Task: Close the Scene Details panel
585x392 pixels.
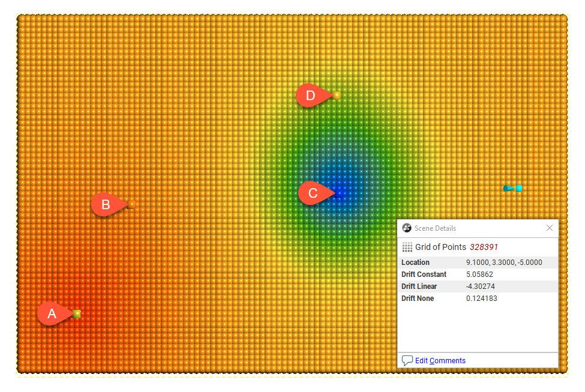Action: (x=549, y=228)
